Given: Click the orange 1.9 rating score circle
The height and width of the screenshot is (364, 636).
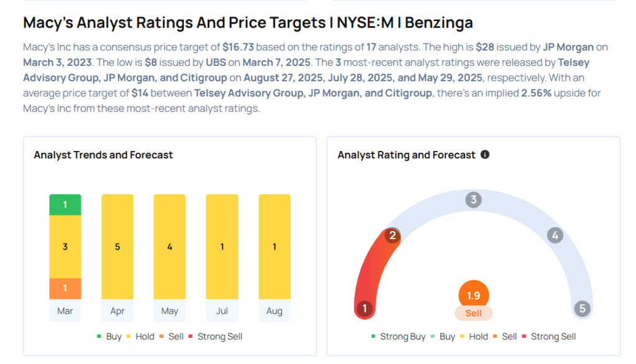Looking at the screenshot, I should (x=473, y=295).
